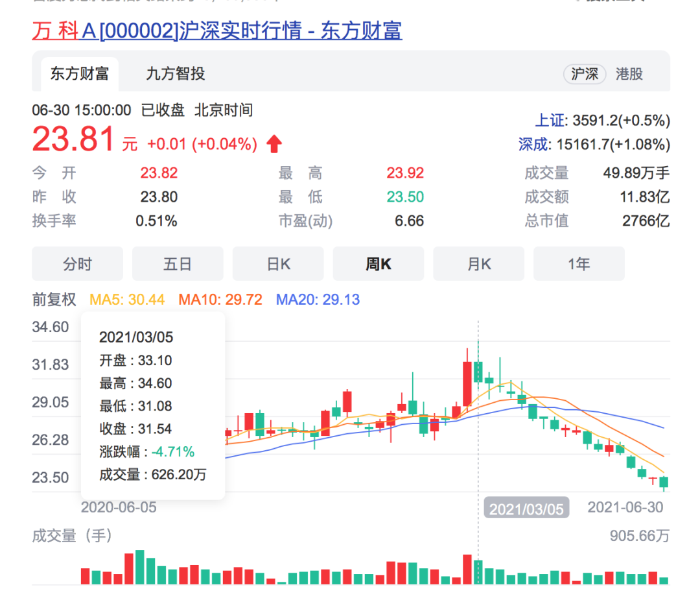This screenshot has width=700, height=598.
Task: Open the 前复权 adjustment option
Action: tap(52, 296)
